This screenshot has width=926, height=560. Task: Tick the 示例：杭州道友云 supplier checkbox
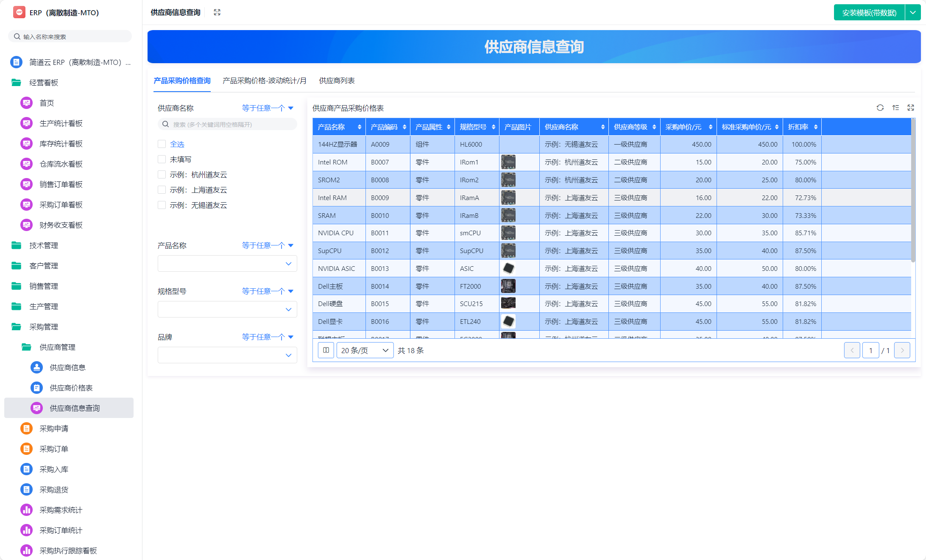(162, 174)
